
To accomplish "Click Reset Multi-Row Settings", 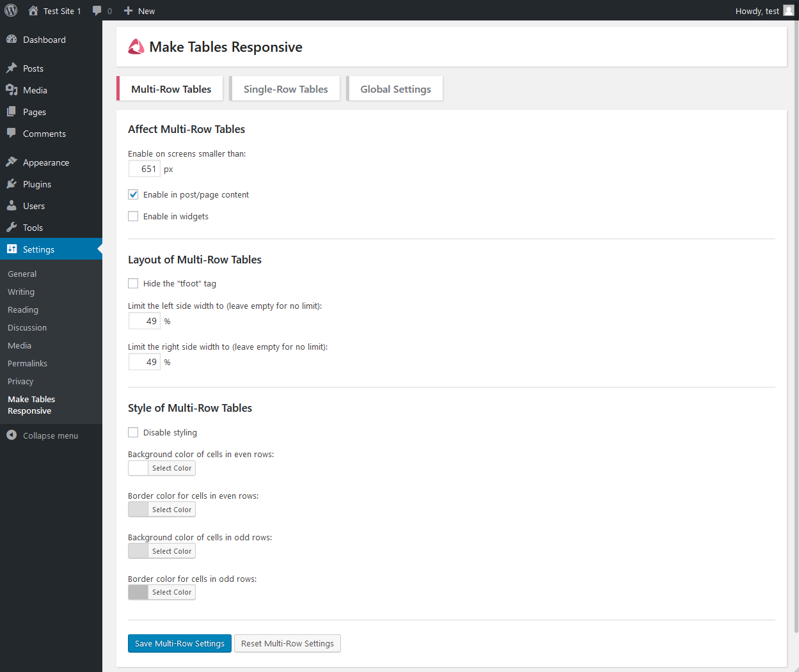I will pos(287,643).
